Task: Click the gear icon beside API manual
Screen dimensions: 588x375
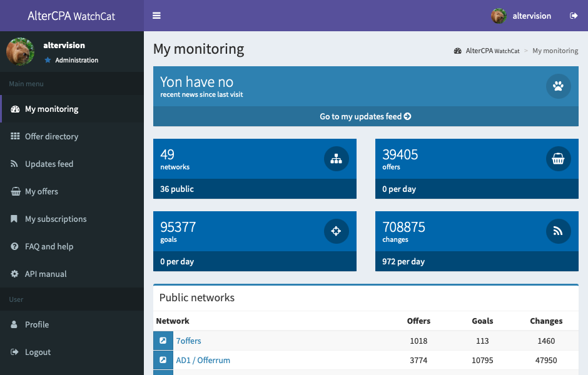Action: click(14, 274)
